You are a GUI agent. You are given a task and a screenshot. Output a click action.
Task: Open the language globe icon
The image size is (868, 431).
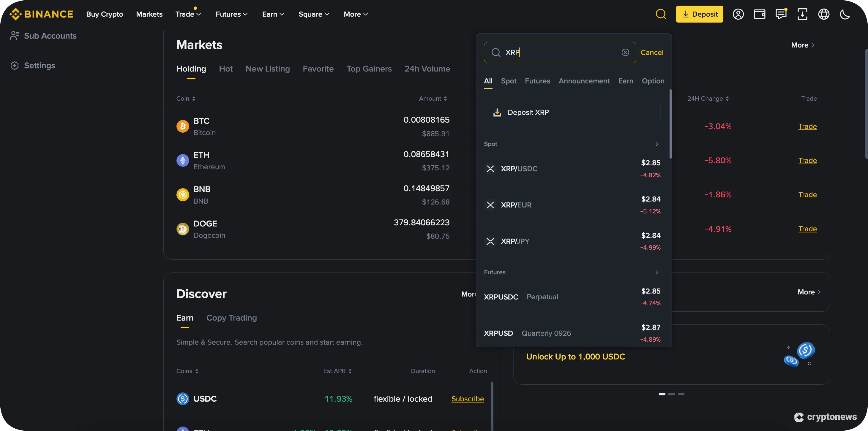[x=824, y=14]
